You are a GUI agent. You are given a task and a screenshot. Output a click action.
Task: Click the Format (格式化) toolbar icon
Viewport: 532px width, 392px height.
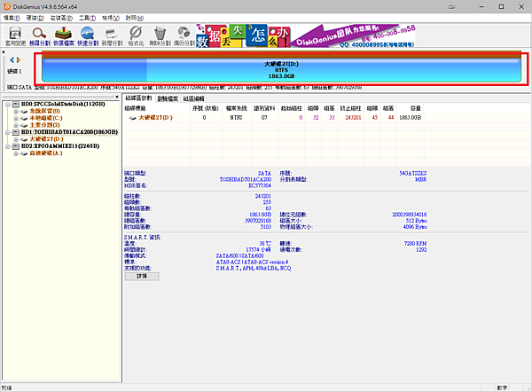(x=136, y=35)
